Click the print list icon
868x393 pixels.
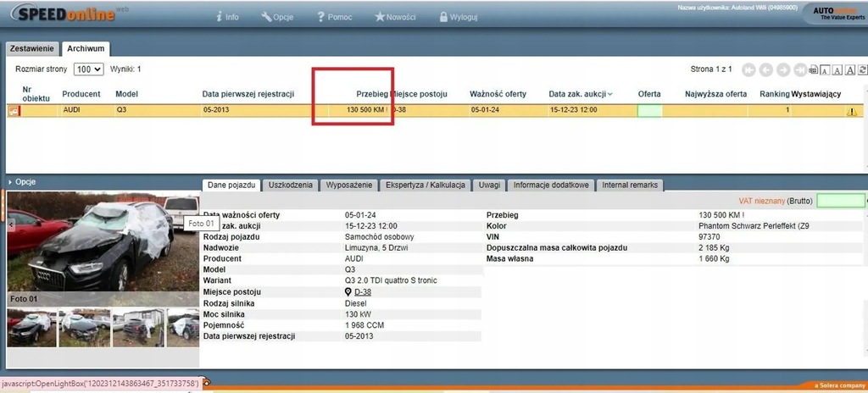[813, 70]
